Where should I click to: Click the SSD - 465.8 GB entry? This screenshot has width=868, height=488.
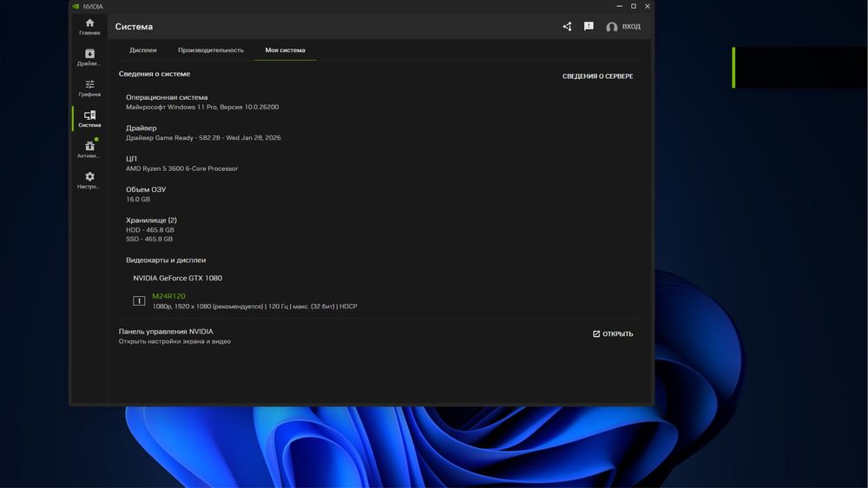tap(149, 240)
